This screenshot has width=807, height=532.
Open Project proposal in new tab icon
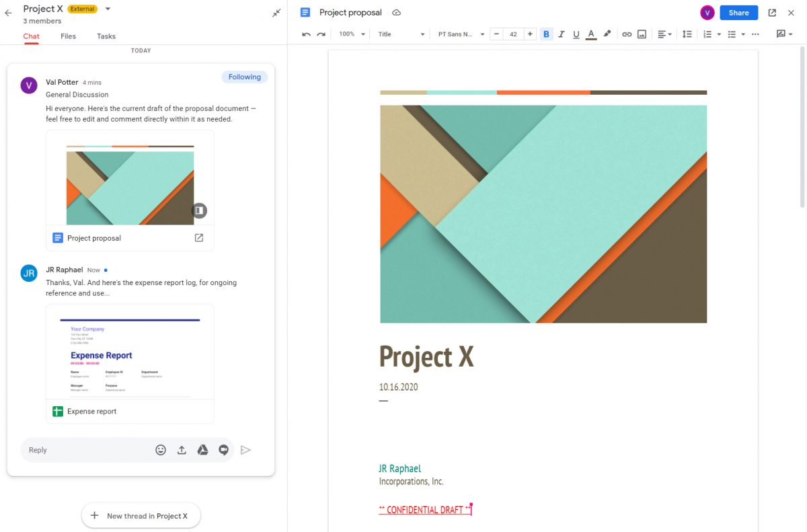coord(199,237)
